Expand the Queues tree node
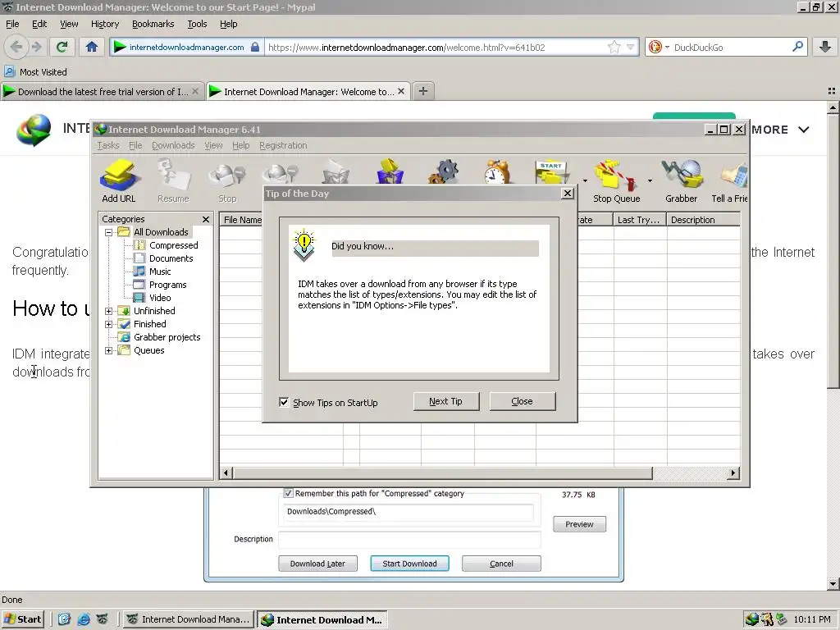 click(109, 350)
